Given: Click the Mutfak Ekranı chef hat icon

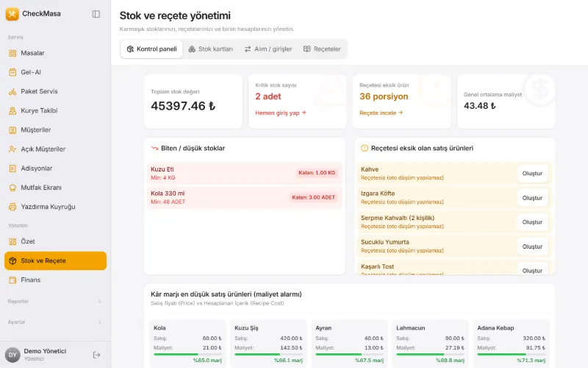Looking at the screenshot, I should coord(12,188).
